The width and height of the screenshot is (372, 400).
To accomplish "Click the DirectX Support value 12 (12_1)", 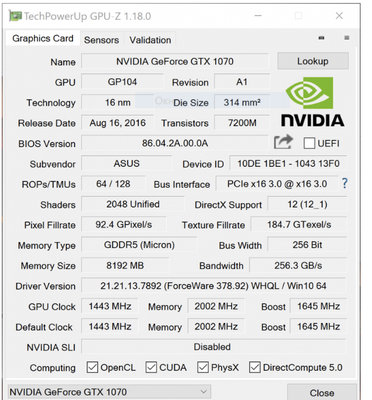I will [307, 204].
